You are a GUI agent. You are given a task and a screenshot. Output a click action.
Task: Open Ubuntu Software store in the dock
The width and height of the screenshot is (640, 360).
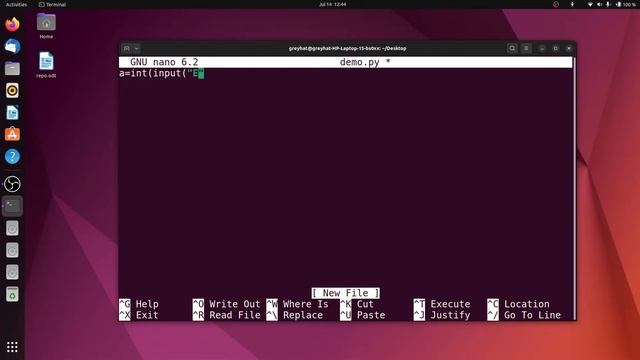12,134
